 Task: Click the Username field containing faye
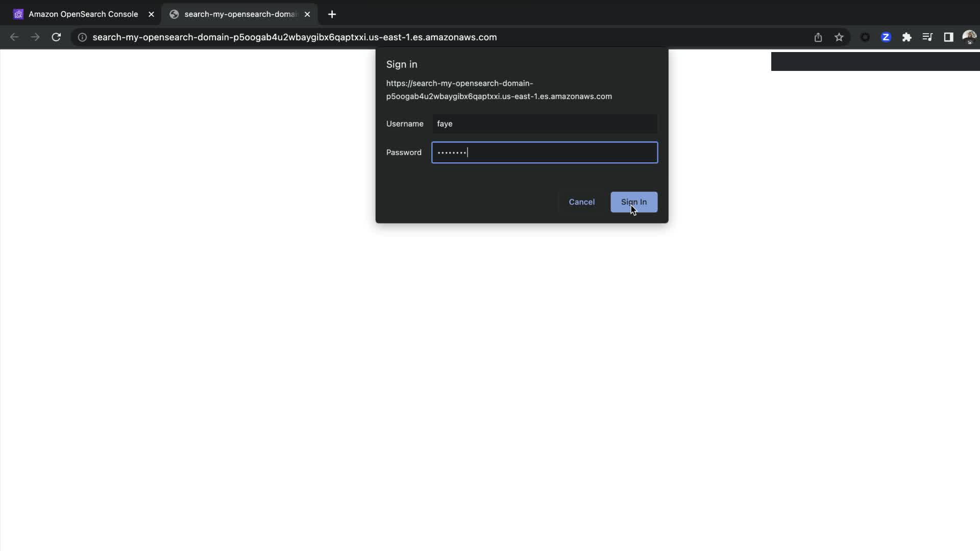tap(544, 124)
